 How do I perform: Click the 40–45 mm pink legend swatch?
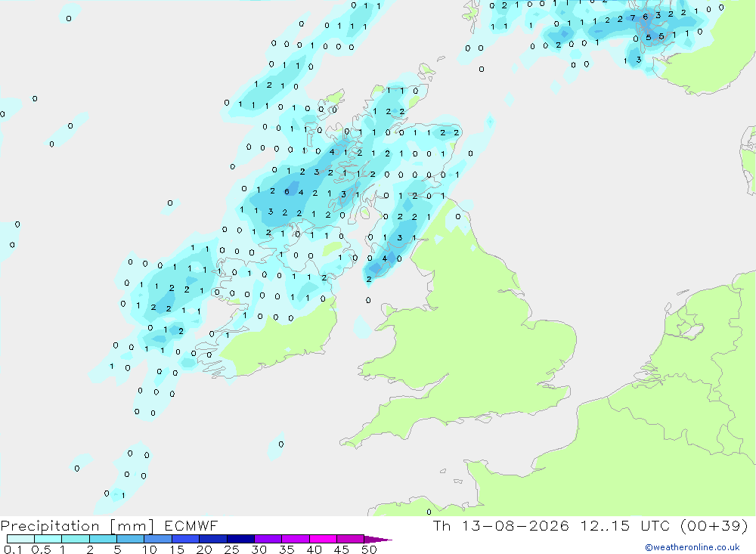(323, 539)
